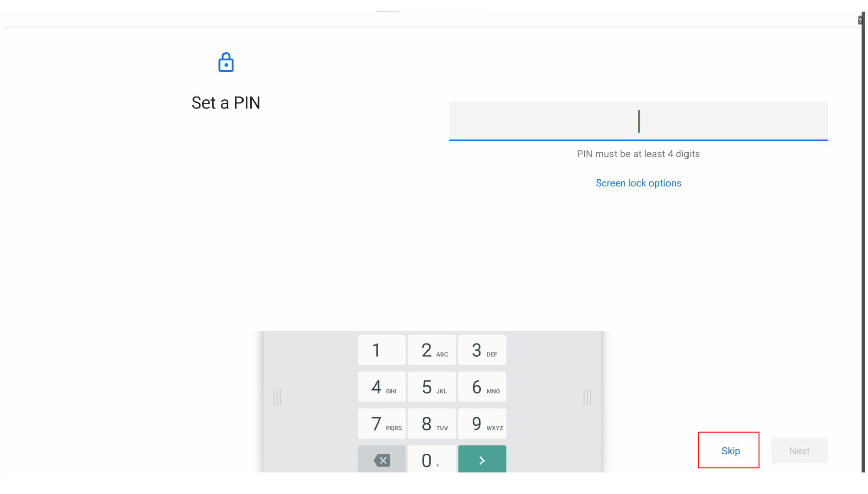Tap the 2 ABC key
The width and height of the screenshot is (868, 494).
tap(432, 350)
